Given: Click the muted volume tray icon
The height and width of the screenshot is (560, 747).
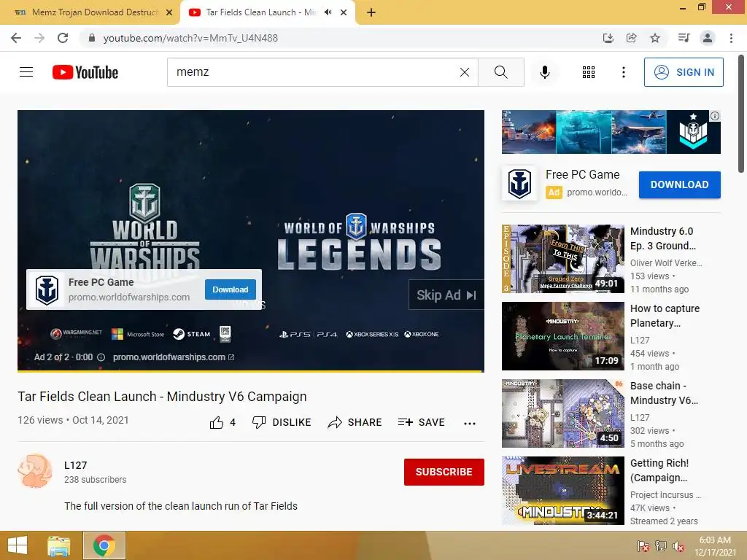Looking at the screenshot, I should point(678,546).
